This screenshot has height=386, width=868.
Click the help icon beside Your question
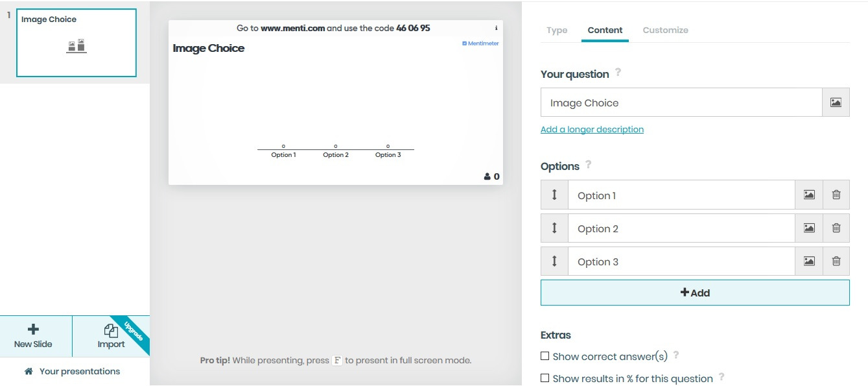(618, 73)
